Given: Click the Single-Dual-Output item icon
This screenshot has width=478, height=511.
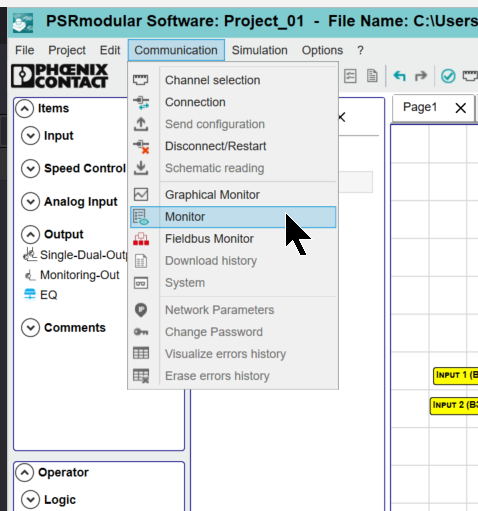Looking at the screenshot, I should [x=30, y=255].
